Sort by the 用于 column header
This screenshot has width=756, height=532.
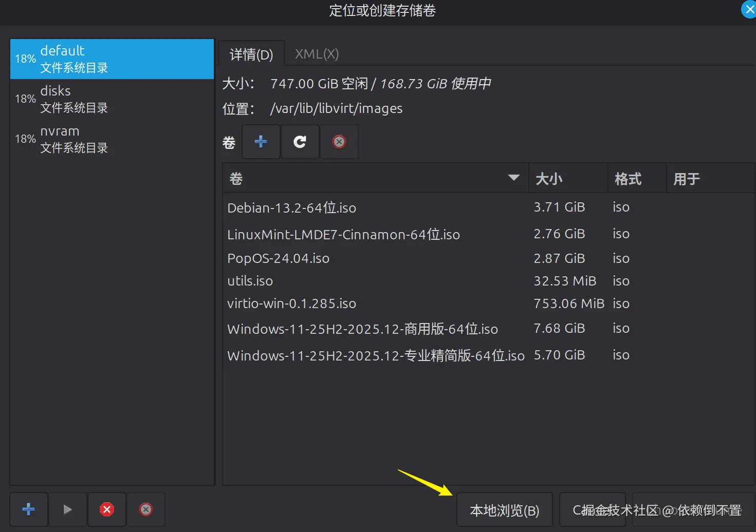click(710, 179)
